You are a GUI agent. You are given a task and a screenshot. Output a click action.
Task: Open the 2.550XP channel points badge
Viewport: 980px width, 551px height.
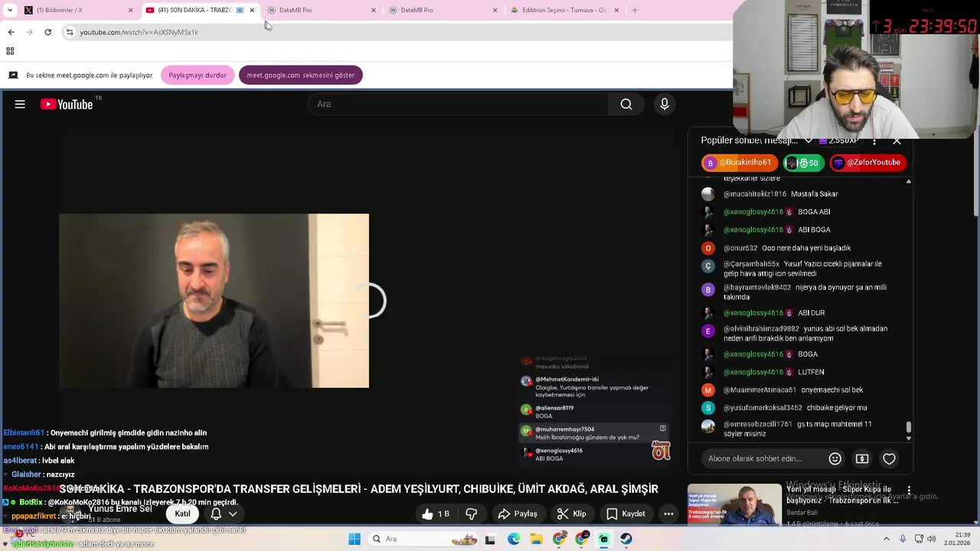[x=838, y=141]
